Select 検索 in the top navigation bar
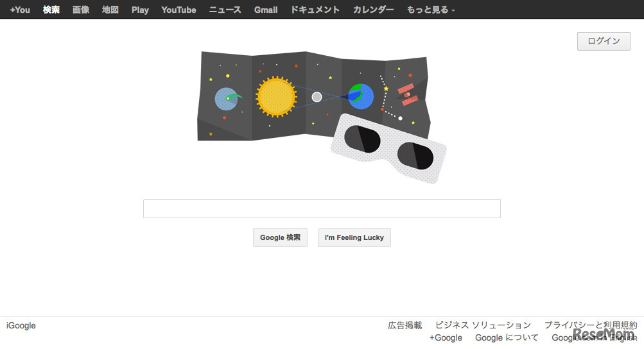 (51, 10)
